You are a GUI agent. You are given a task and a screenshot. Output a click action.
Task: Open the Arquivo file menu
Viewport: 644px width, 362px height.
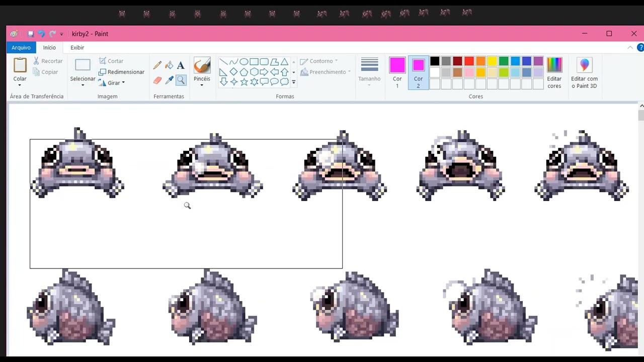[21, 47]
